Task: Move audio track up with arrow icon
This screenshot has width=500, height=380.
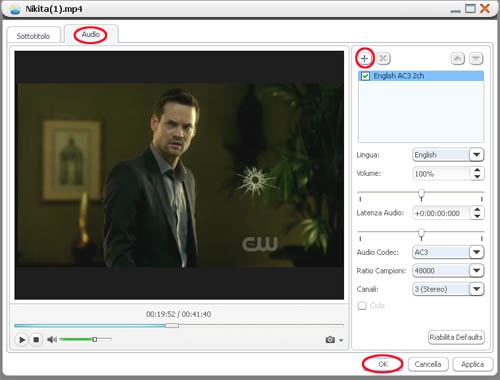Action: click(x=458, y=59)
